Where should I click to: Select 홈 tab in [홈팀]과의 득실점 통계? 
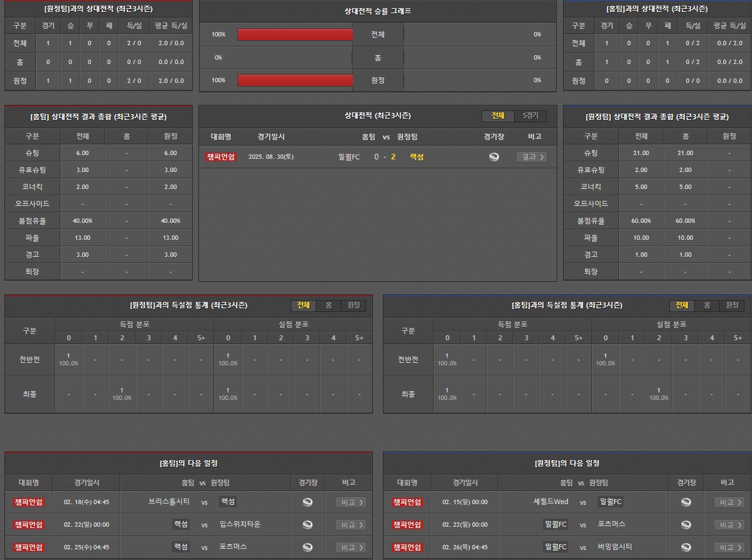(x=707, y=306)
